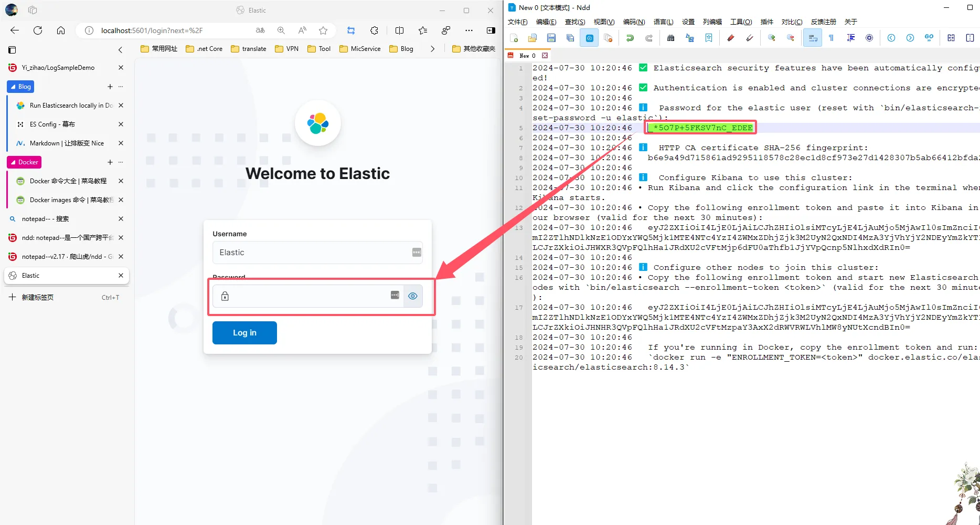Open the 编码(N) menu in Ndd
Viewport: 980px width, 525px height.
coord(634,22)
